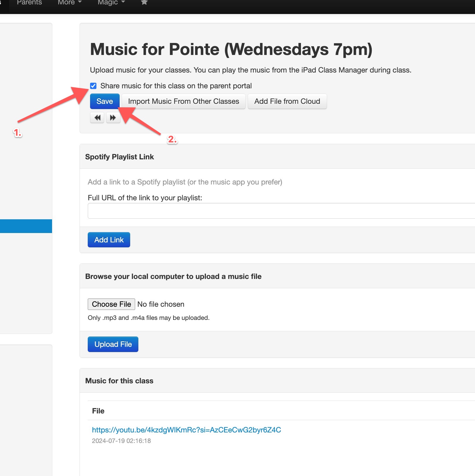Image resolution: width=475 pixels, height=476 pixels.
Task: Click Add File from Cloud button
Action: pyautogui.click(x=287, y=101)
